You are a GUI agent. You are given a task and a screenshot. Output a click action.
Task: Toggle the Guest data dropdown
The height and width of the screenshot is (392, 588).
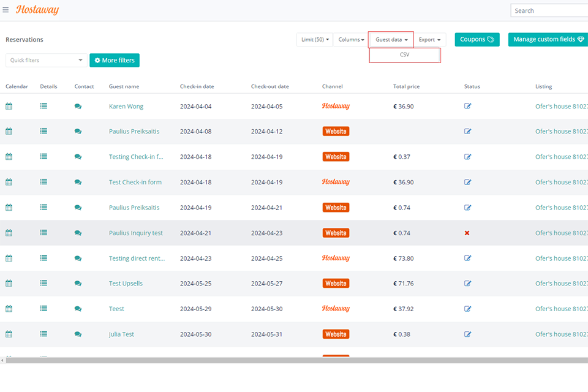click(x=391, y=39)
